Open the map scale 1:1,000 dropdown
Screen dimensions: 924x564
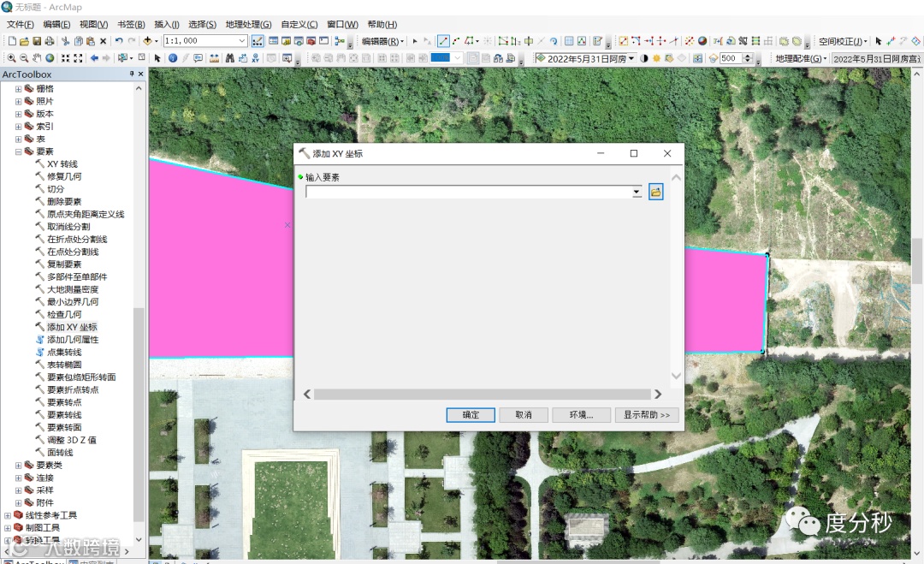(241, 41)
